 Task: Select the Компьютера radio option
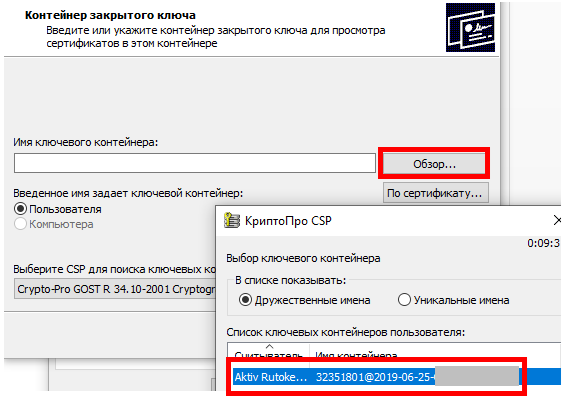[x=21, y=224]
